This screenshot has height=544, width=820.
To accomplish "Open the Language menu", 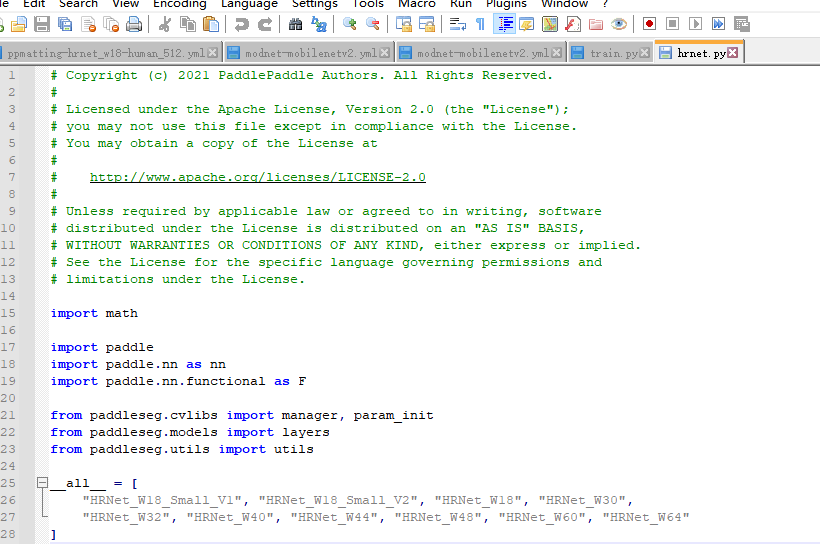I will [249, 4].
